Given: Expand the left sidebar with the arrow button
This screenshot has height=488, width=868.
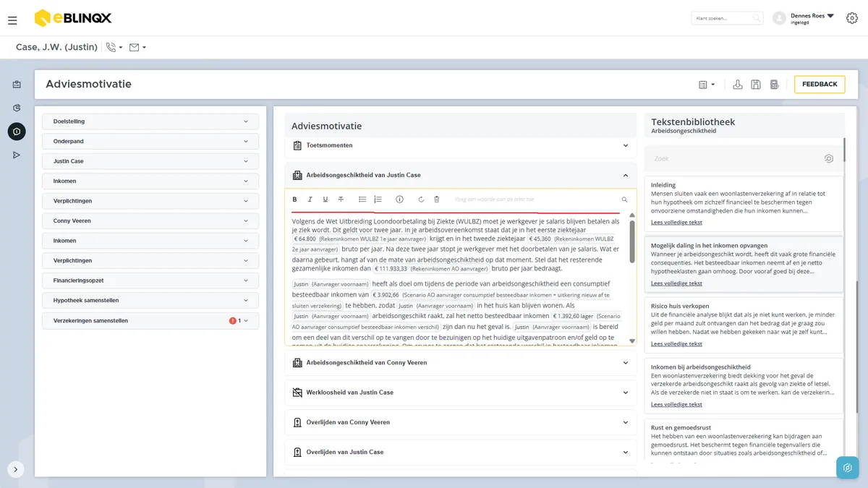Looking at the screenshot, I should click(x=16, y=469).
